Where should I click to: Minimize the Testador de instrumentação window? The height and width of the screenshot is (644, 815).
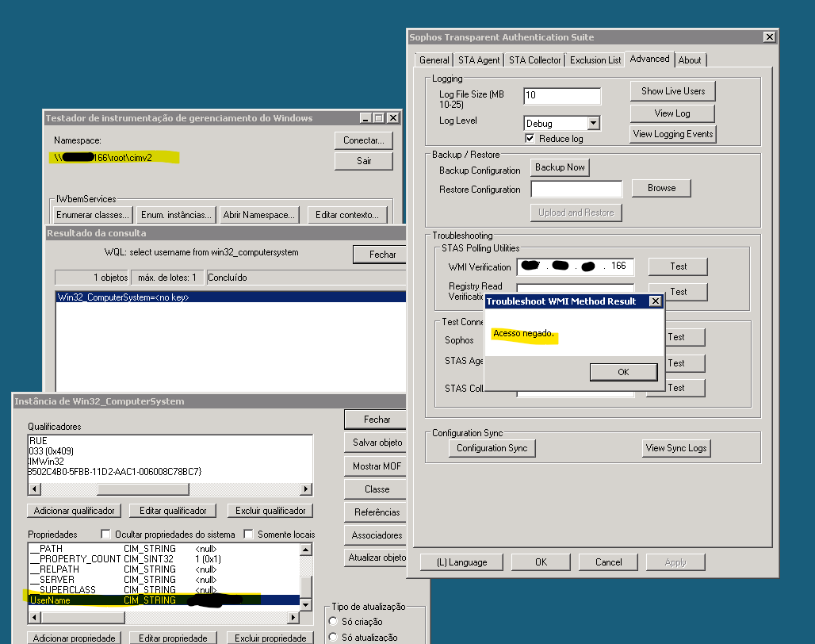(366, 118)
